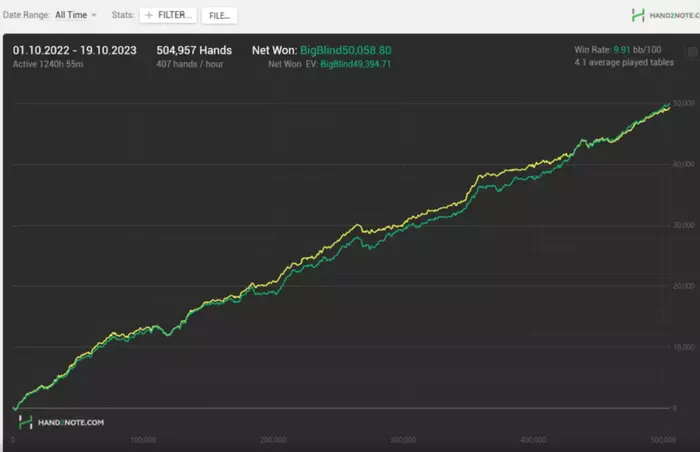Click the Hand2Note logo in the top right
Image resolution: width=700 pixels, height=452 pixels.
click(x=638, y=15)
